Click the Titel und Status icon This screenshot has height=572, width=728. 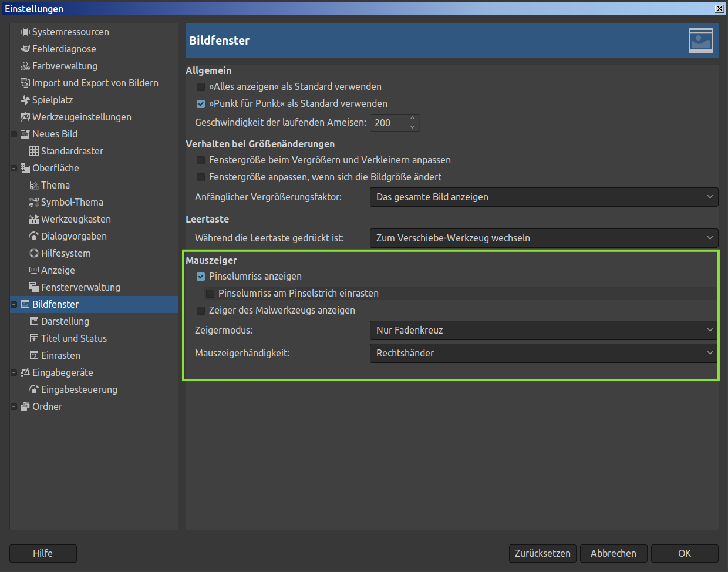click(x=34, y=338)
